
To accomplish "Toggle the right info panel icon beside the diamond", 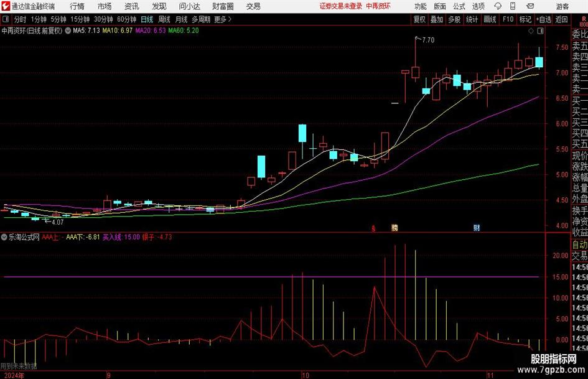I will pyautogui.click(x=540, y=31).
